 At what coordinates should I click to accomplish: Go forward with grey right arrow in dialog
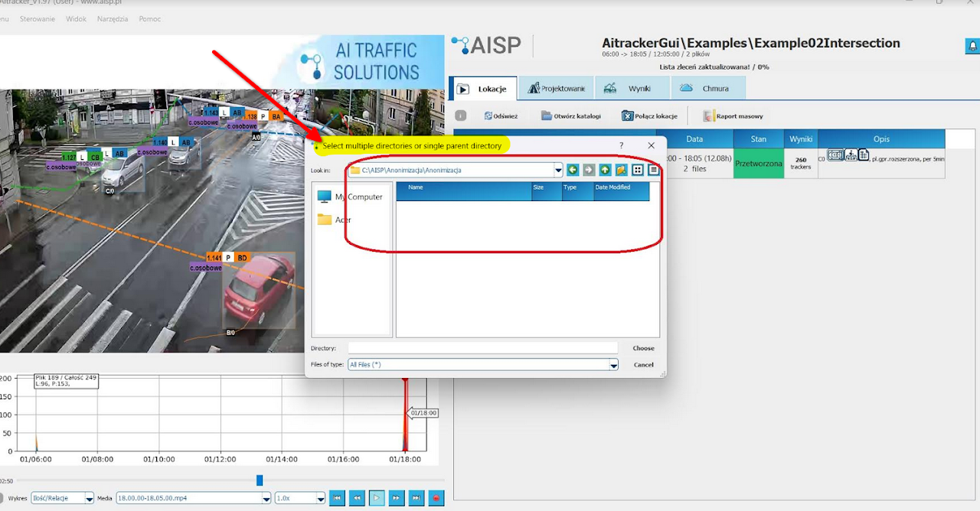click(589, 170)
